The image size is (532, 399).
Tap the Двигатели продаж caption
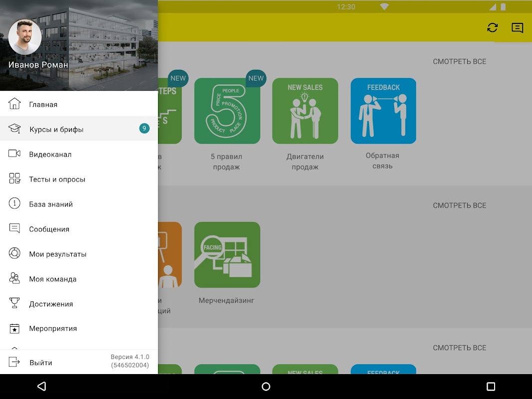point(305,162)
